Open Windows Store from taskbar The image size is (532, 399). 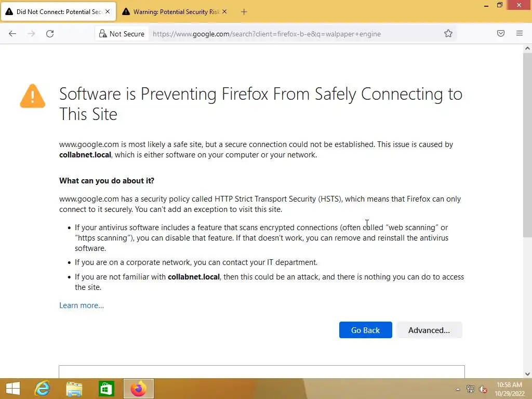point(106,389)
